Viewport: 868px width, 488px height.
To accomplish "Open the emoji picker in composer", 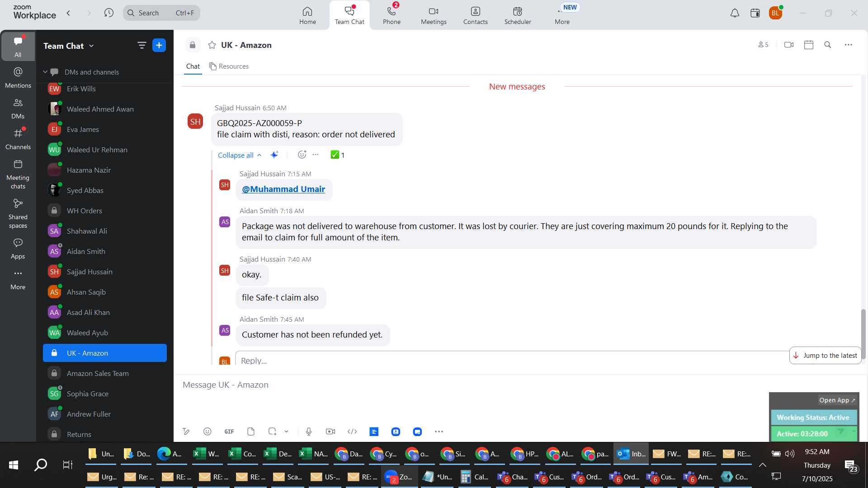I will (x=207, y=432).
